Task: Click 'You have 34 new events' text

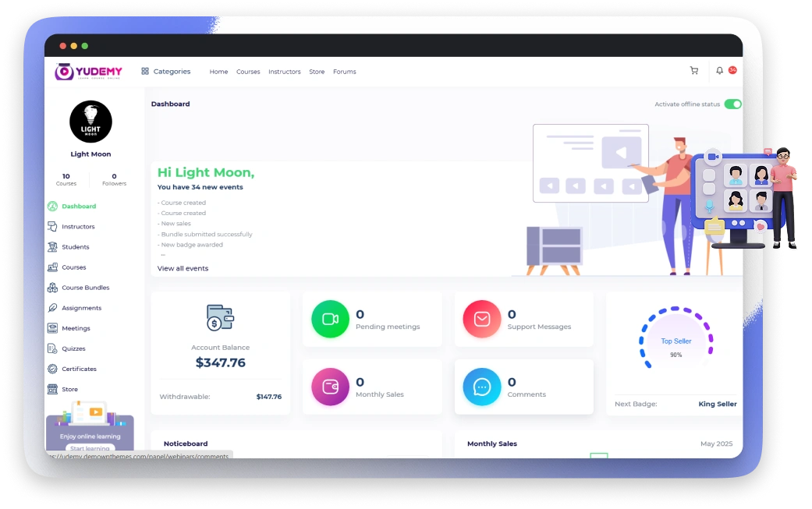Action: 200,187
